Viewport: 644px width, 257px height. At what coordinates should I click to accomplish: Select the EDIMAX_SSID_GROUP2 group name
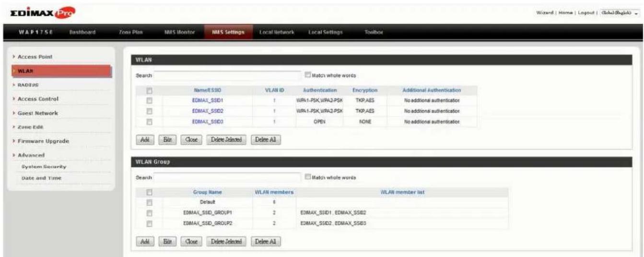(x=208, y=223)
